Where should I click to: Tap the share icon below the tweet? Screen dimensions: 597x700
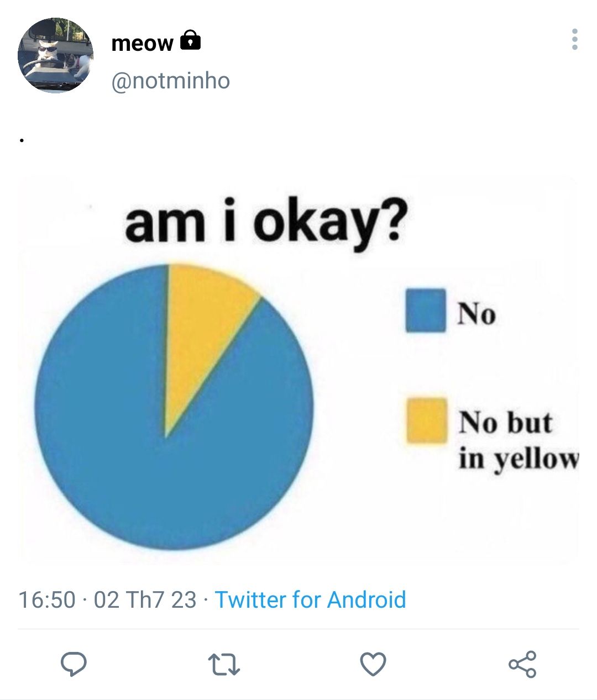point(522,664)
